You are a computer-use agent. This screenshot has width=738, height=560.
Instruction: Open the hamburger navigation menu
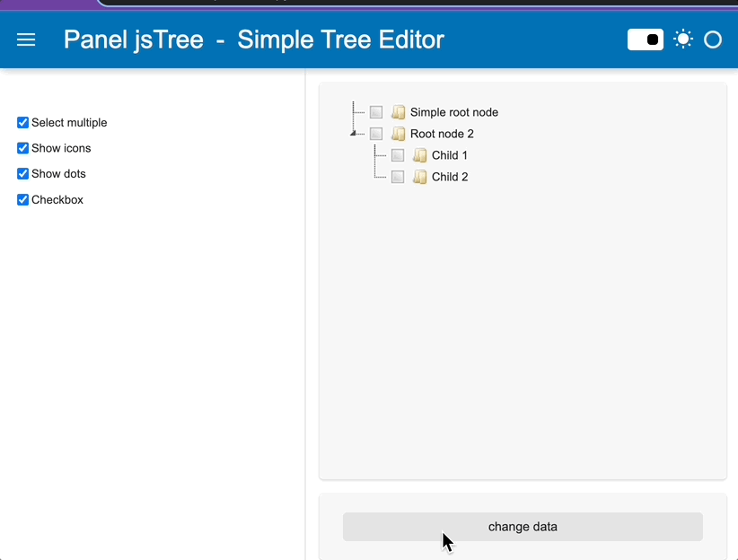(x=25, y=39)
